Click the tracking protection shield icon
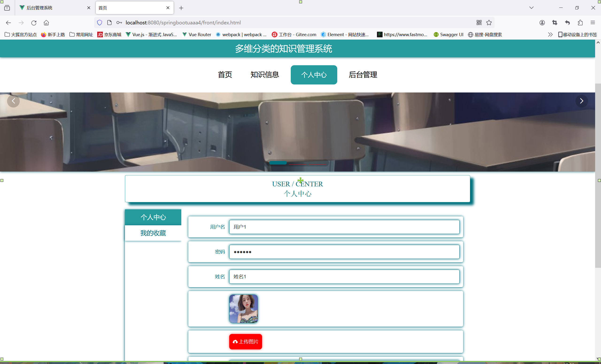 pos(100,23)
